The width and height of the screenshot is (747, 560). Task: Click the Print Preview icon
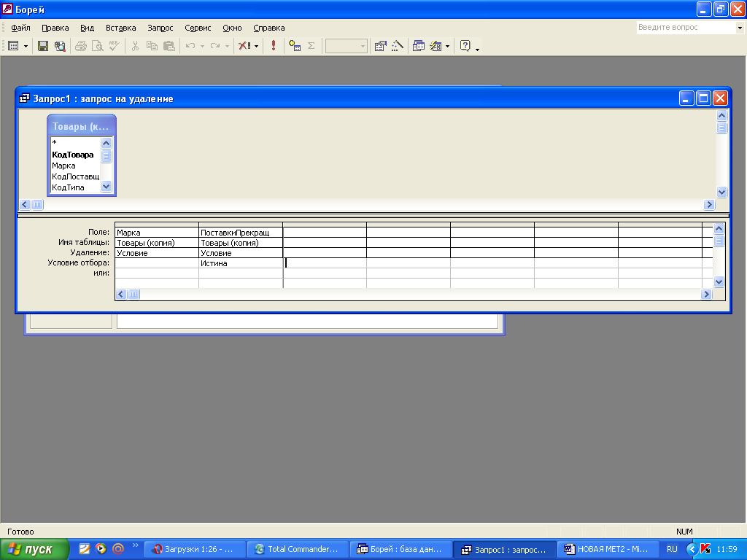coord(97,46)
